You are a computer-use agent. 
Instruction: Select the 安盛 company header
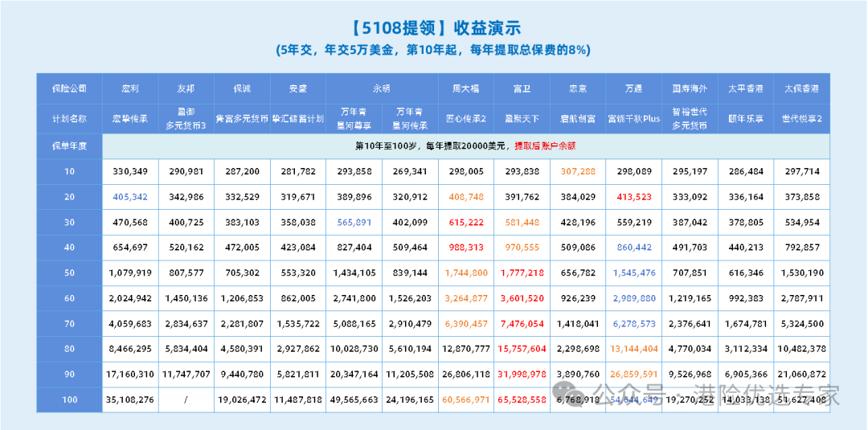298,88
